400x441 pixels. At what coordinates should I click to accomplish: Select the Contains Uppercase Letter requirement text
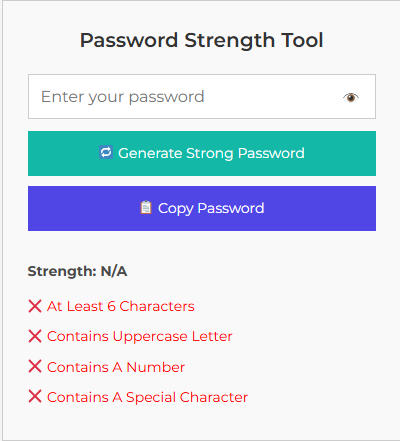point(140,336)
